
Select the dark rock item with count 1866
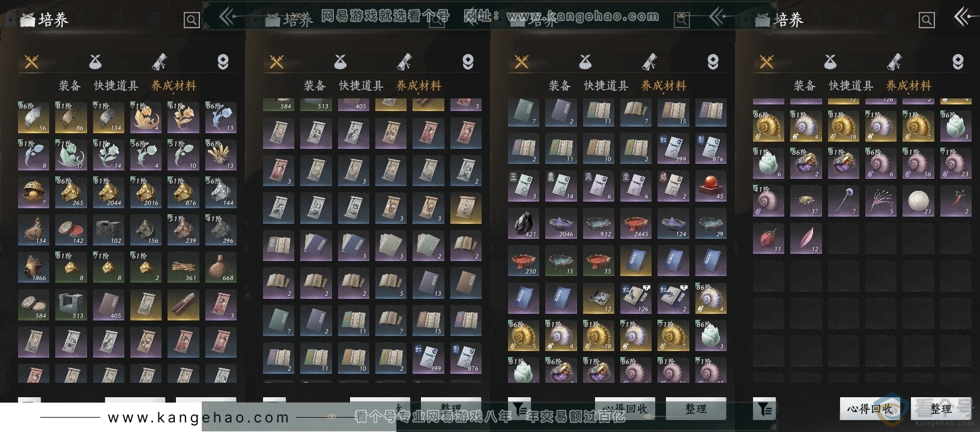point(34,267)
